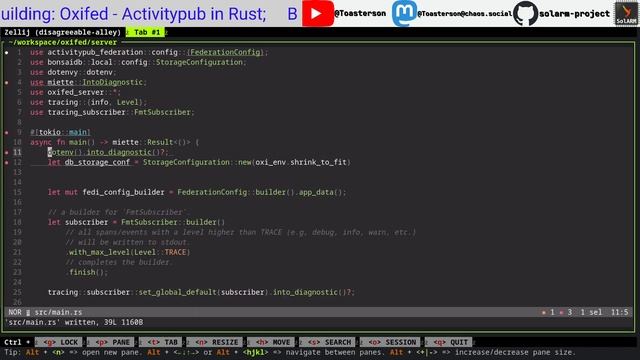Image resolution: width=640 pixels, height=360 pixels.
Task: Click fedi_config_builder variable
Action: click(123, 192)
